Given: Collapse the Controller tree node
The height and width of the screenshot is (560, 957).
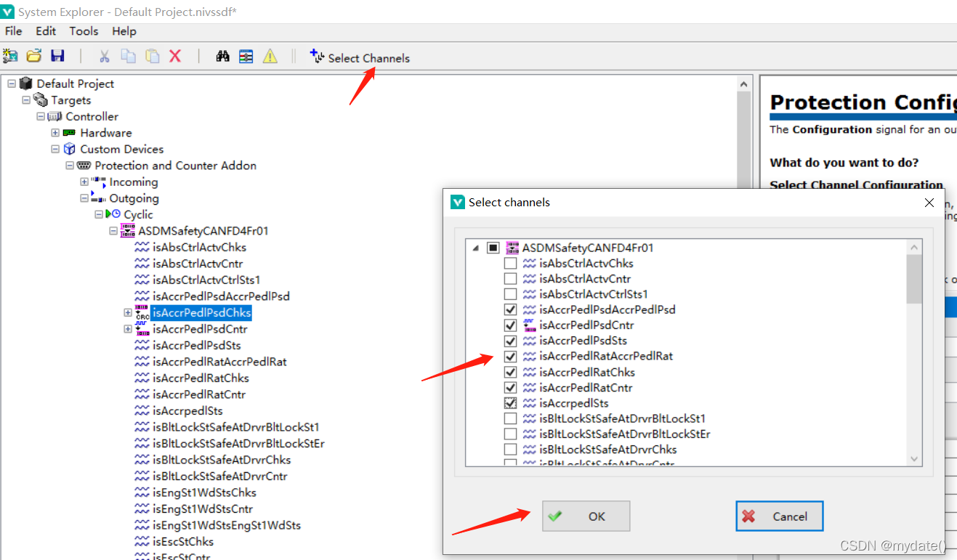Looking at the screenshot, I should [x=41, y=116].
